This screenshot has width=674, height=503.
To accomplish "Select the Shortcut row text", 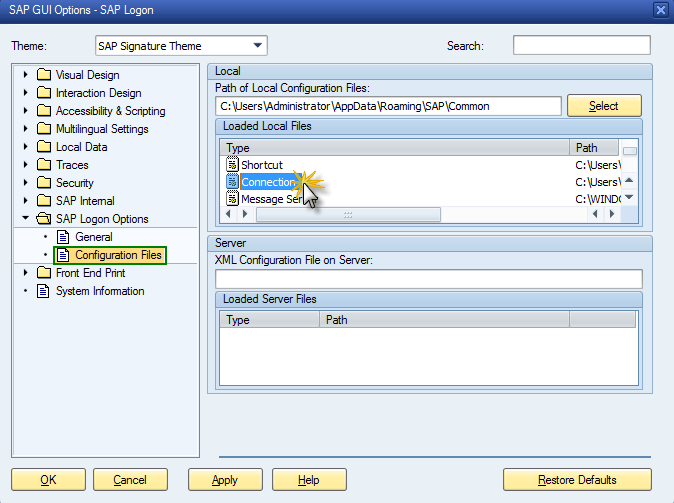I will pos(262,165).
